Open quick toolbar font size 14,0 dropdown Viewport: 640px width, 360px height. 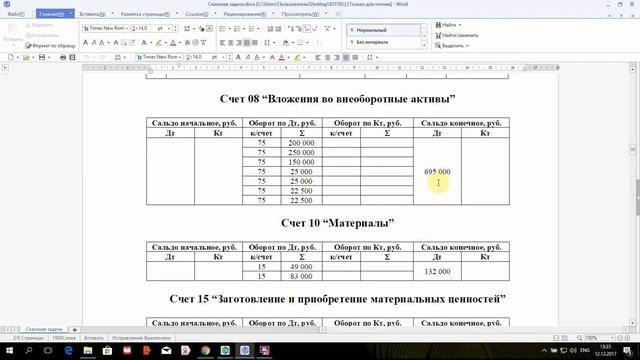coord(223,58)
